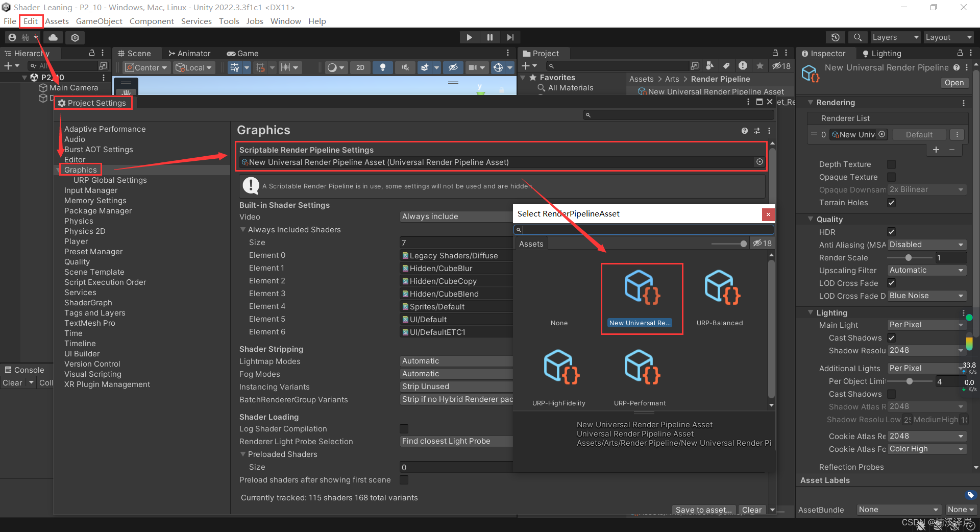Toggle the LOD Cross Fade checkbox

click(x=891, y=283)
